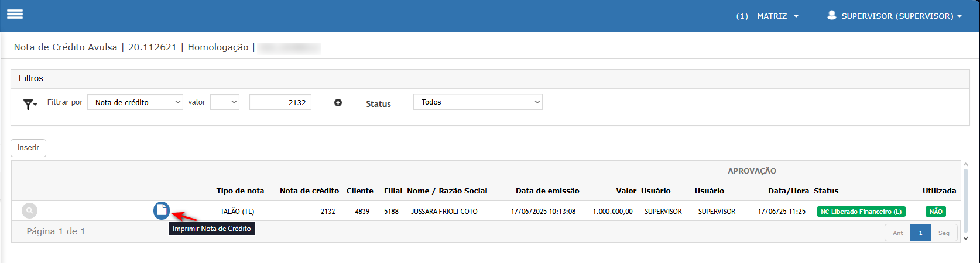Click the table's vertical scrollbar down arrow

(965, 238)
